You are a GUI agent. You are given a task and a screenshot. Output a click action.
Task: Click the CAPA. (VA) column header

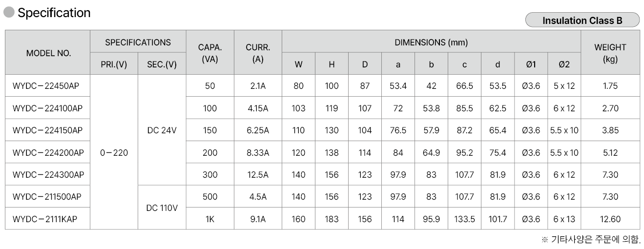coord(210,53)
